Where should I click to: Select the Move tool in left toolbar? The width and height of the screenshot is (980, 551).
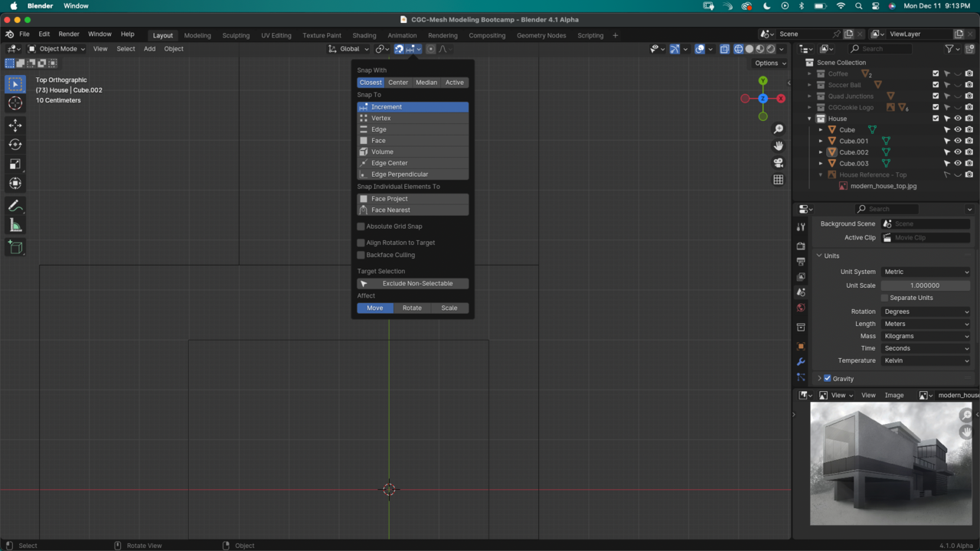pyautogui.click(x=15, y=125)
